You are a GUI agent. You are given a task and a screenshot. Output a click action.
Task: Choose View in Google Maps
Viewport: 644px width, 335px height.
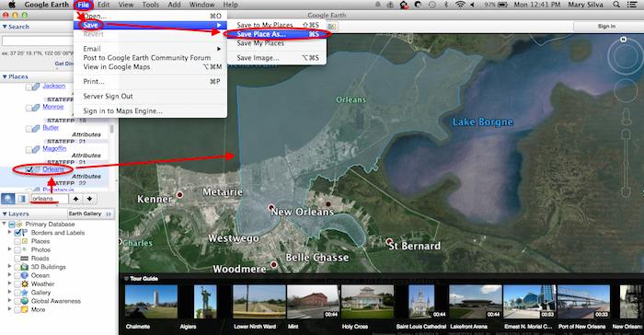tap(150, 66)
